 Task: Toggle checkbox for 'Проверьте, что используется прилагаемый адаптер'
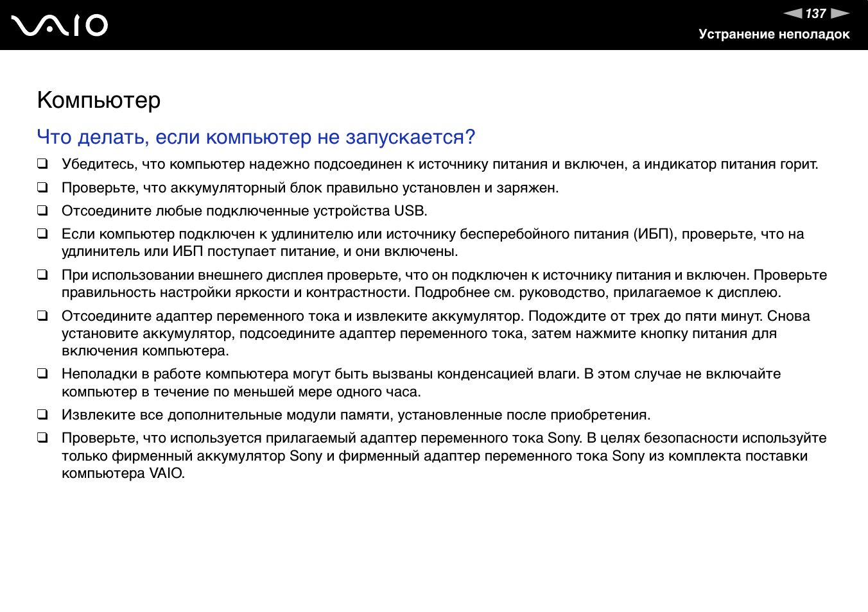pyautogui.click(x=42, y=438)
